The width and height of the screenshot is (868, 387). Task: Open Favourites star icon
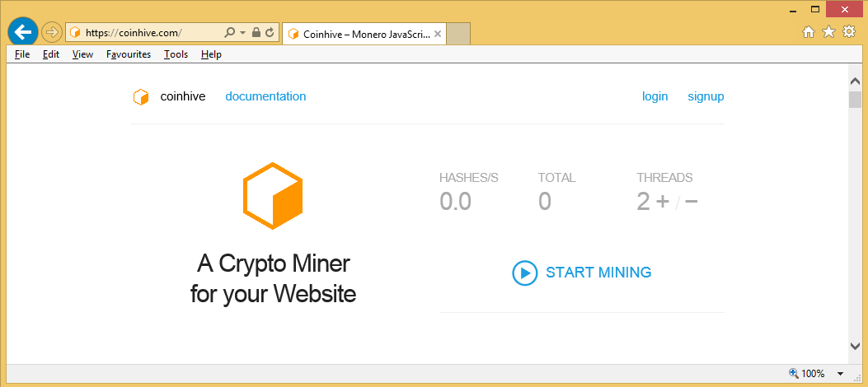click(x=828, y=32)
